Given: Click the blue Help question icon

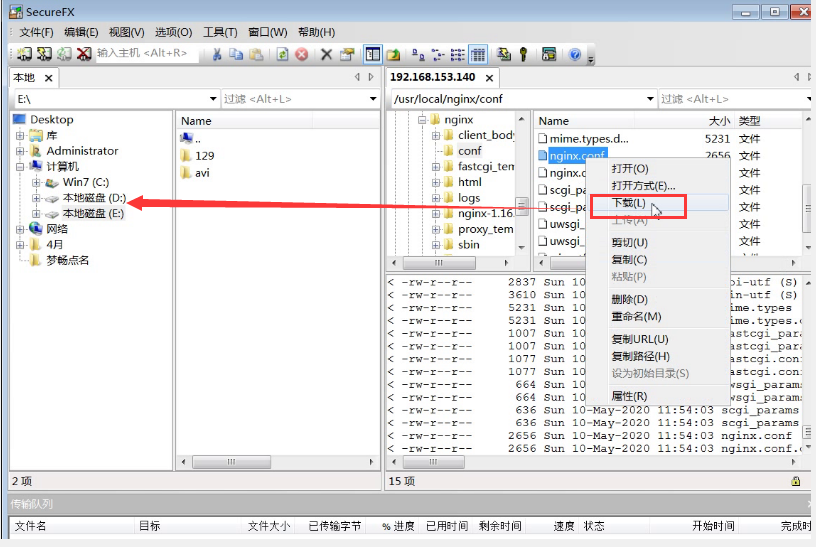Looking at the screenshot, I should [575, 54].
